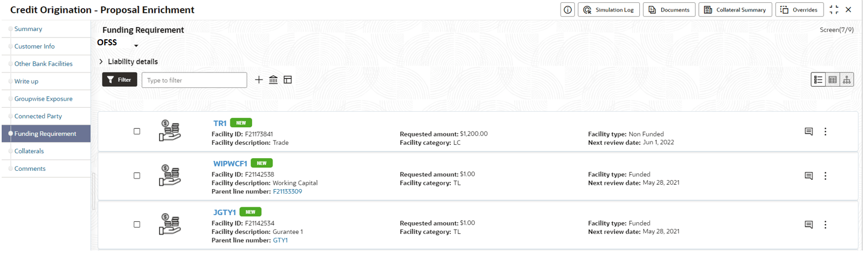Open comments icon for TR1 facility
The height and width of the screenshot is (256, 868).
(x=808, y=132)
